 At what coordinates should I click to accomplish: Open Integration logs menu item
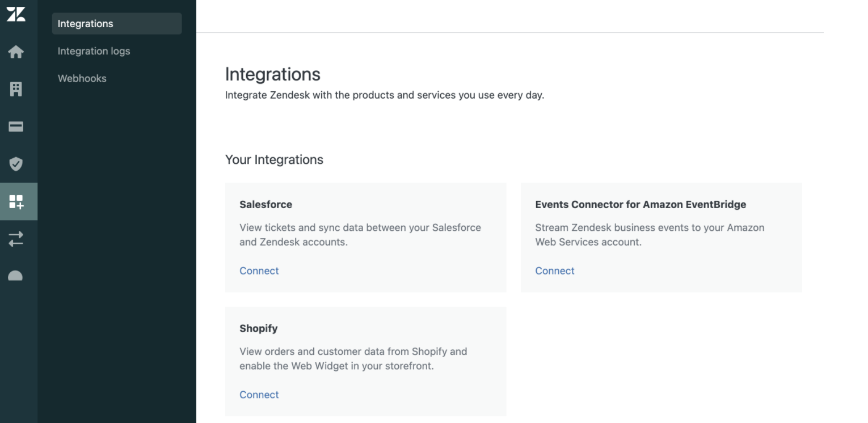click(94, 51)
